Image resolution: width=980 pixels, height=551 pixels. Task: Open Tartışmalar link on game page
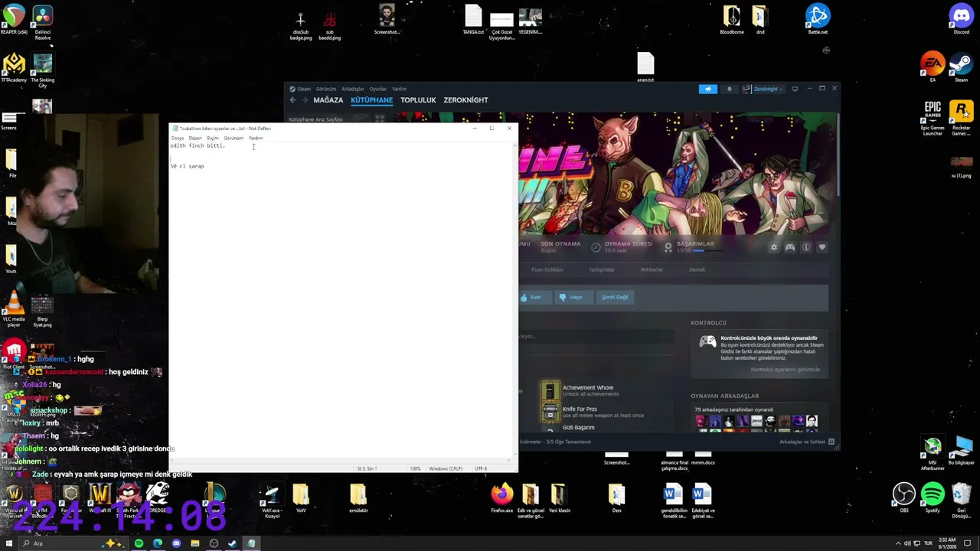(602, 269)
